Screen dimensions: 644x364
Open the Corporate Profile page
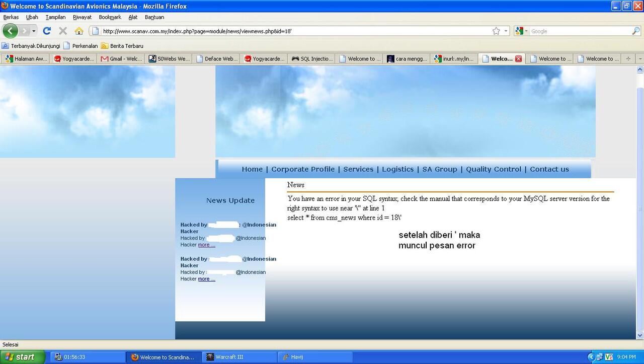303,169
